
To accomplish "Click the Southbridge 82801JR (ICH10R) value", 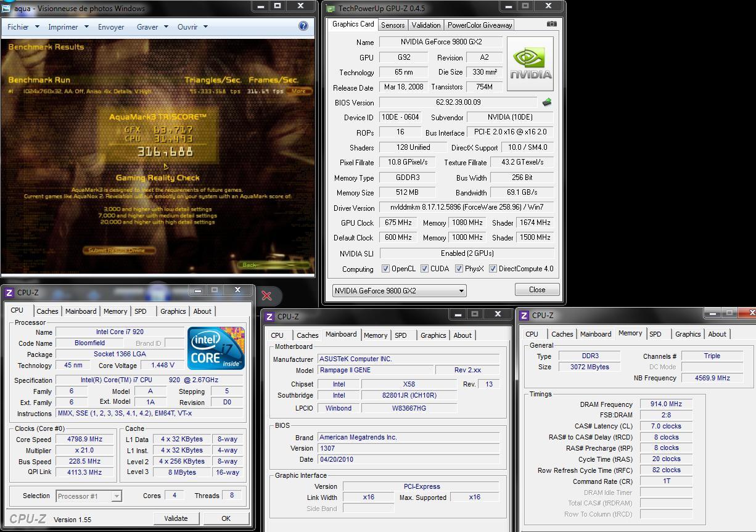I will (409, 396).
